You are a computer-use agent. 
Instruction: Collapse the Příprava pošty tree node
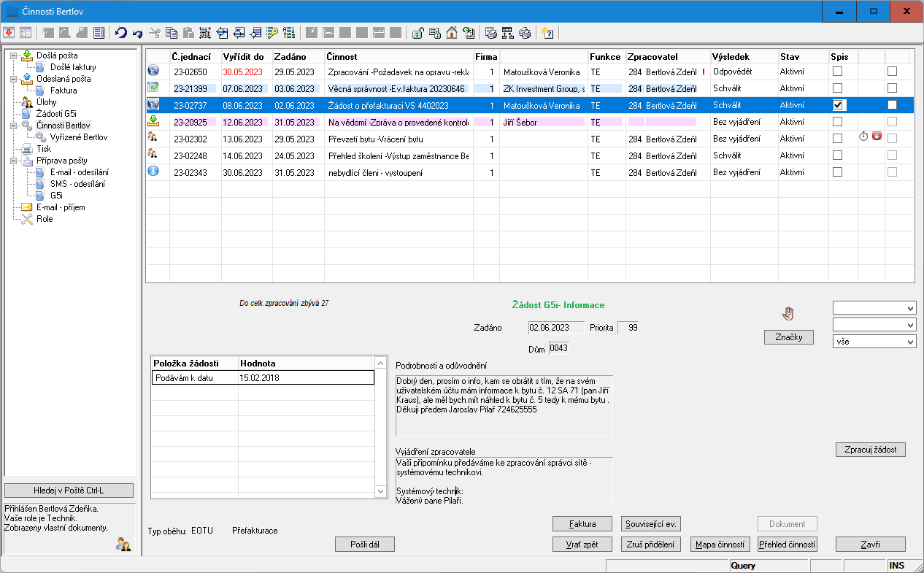tap(14, 161)
